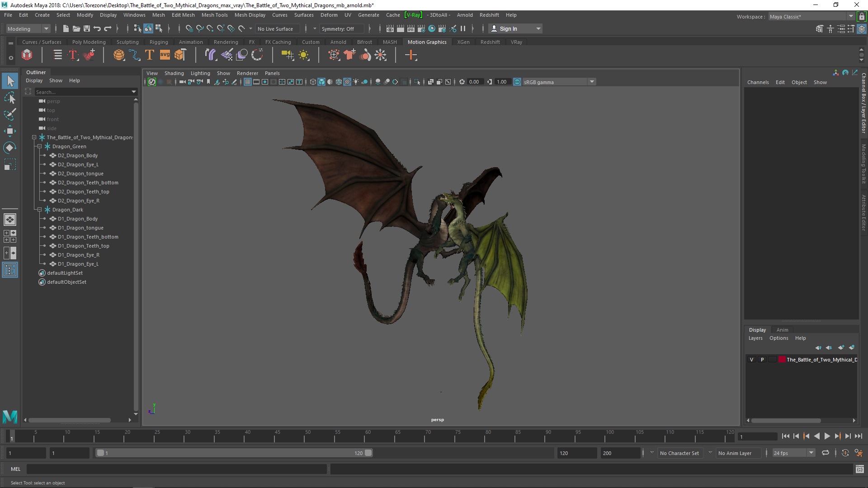Viewport: 868px width, 488px height.
Task: Open the Outliner search filter dropdown arrow
Action: (x=134, y=92)
